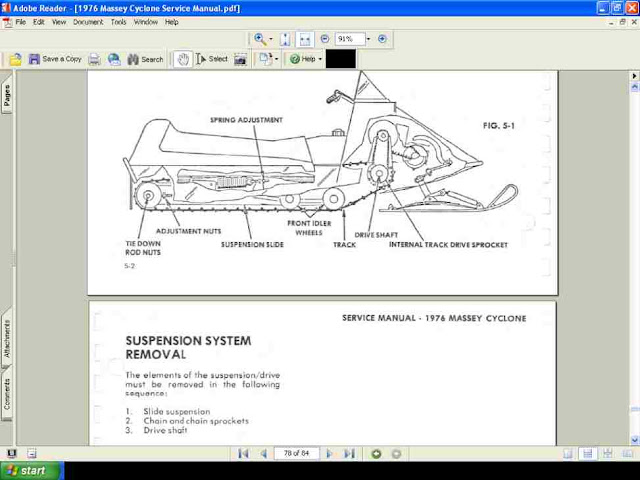Print the document with the printer icon
This screenshot has height=480, width=640.
(94, 60)
